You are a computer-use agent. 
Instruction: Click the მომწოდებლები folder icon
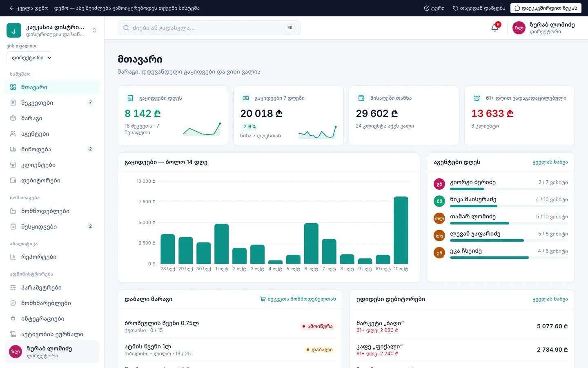click(13, 211)
